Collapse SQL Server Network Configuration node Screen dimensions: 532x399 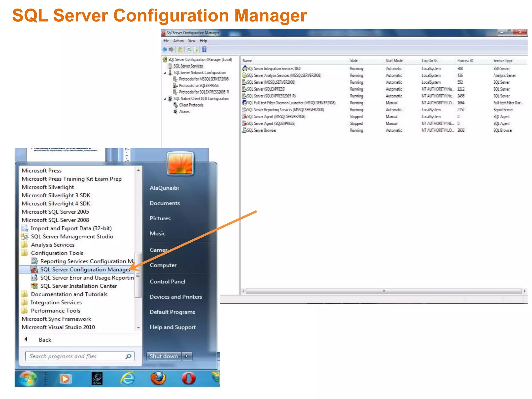coord(165,73)
